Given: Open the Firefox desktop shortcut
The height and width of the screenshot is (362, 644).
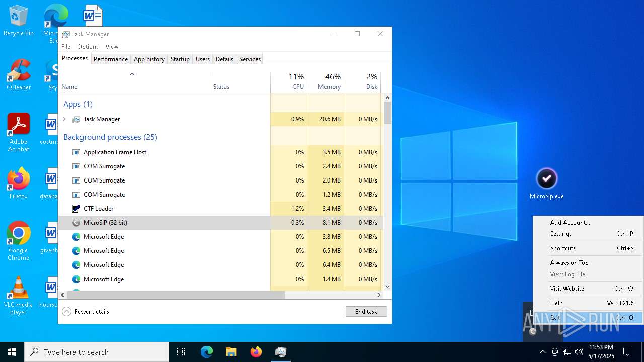Looking at the screenshot, I should (19, 184).
